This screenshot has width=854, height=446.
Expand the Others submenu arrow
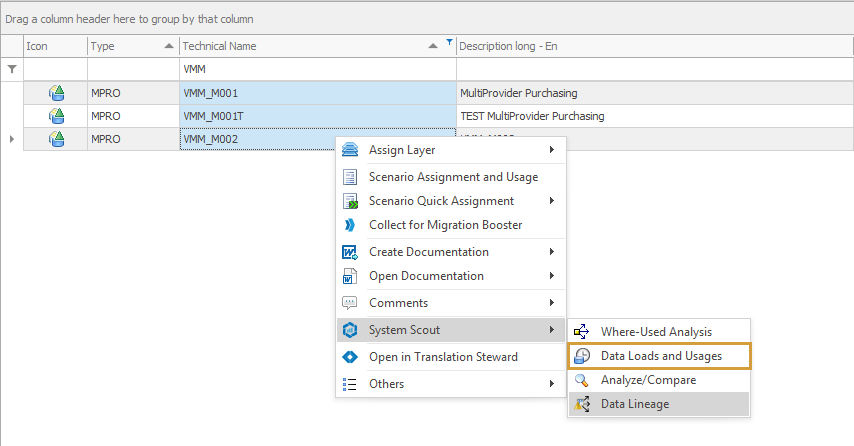pos(551,384)
